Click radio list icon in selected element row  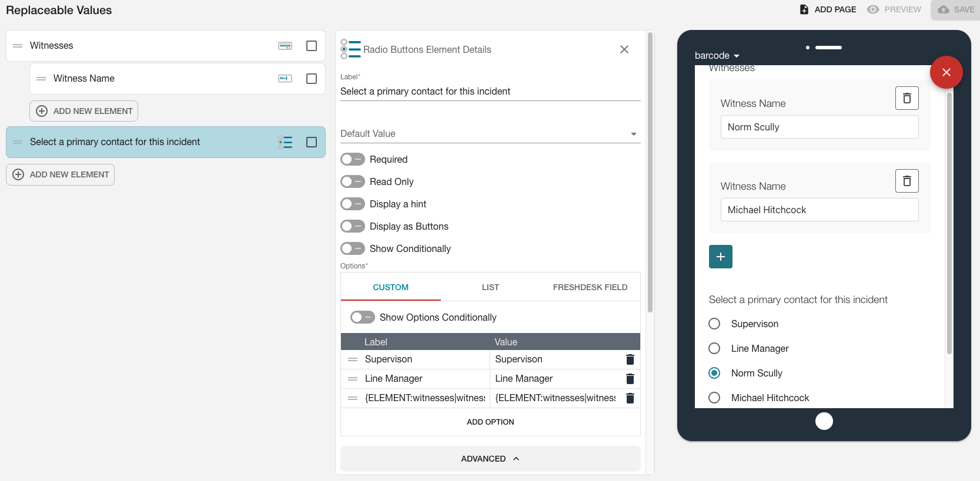(x=285, y=142)
